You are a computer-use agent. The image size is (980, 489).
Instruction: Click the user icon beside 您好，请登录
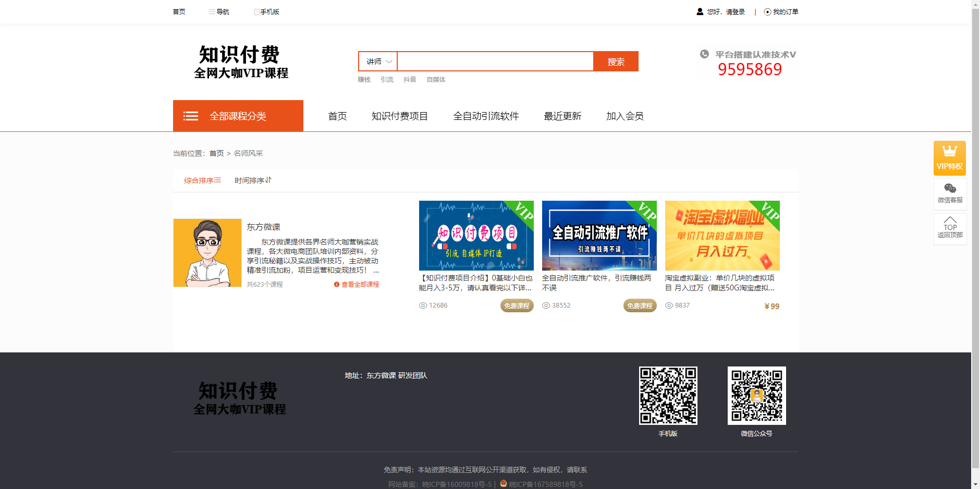click(700, 11)
